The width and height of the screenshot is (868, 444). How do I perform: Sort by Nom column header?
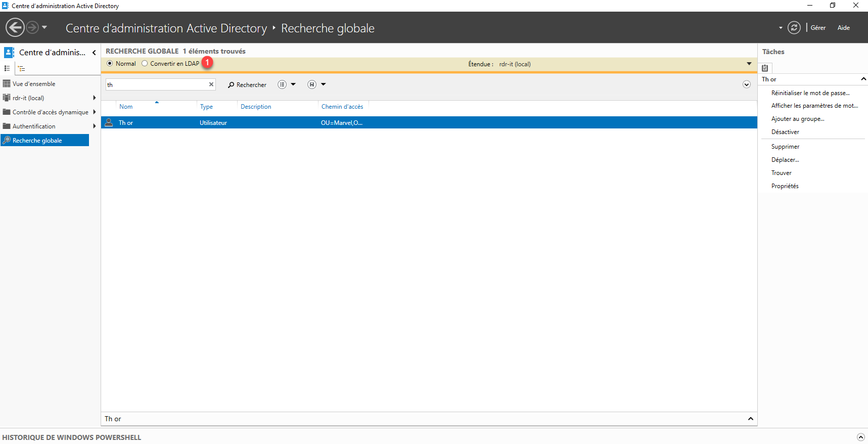[x=126, y=107]
